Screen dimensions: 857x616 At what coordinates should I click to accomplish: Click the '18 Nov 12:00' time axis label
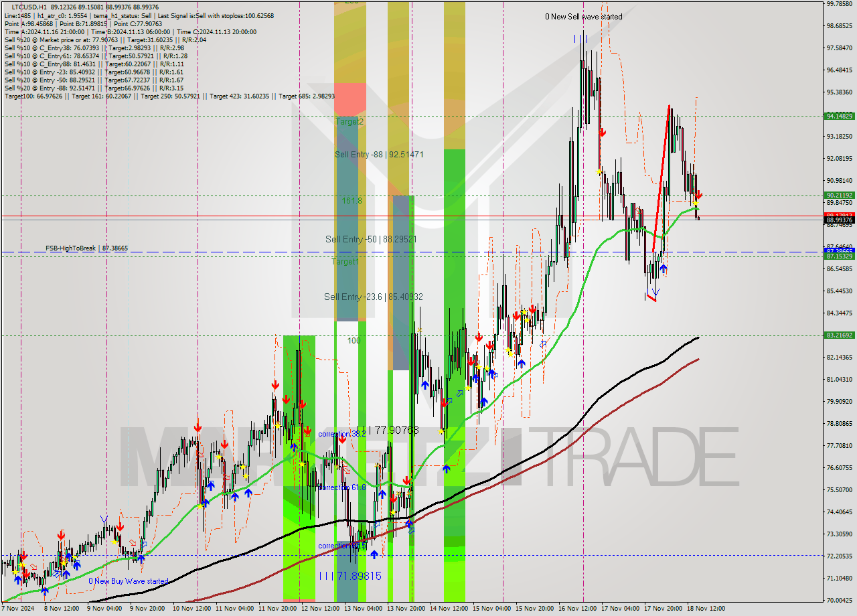tap(707, 609)
